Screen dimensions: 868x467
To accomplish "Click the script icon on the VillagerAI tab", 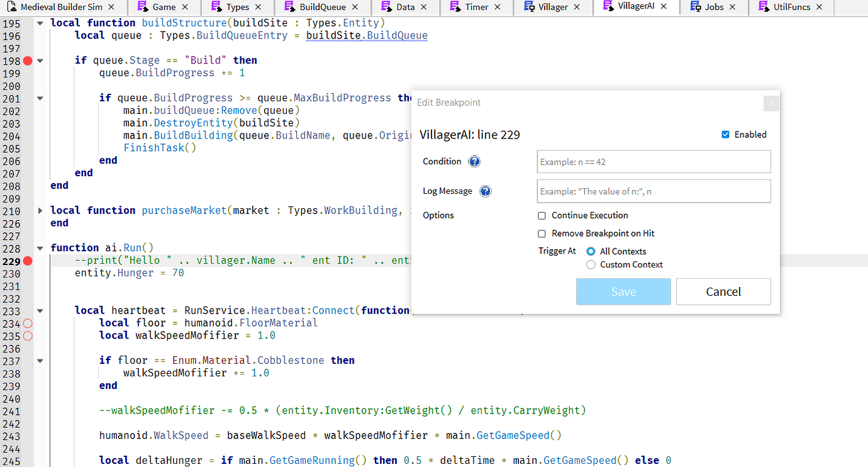I will click(606, 8).
